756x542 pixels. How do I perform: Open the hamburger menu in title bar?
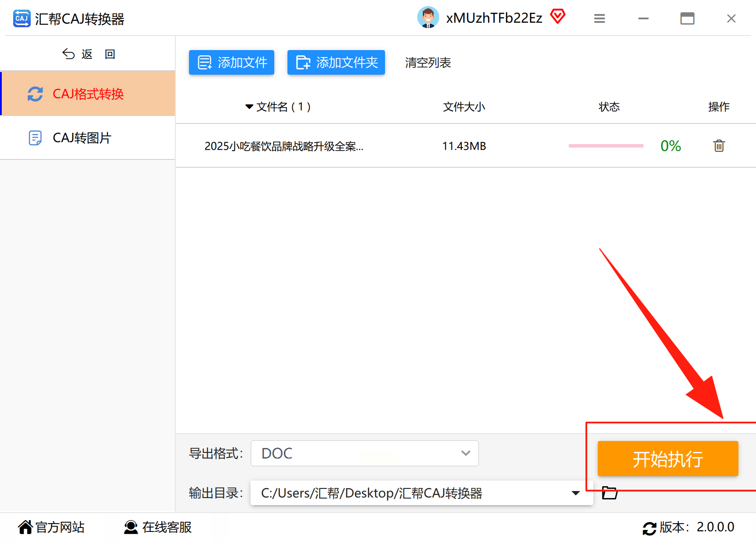tap(599, 18)
